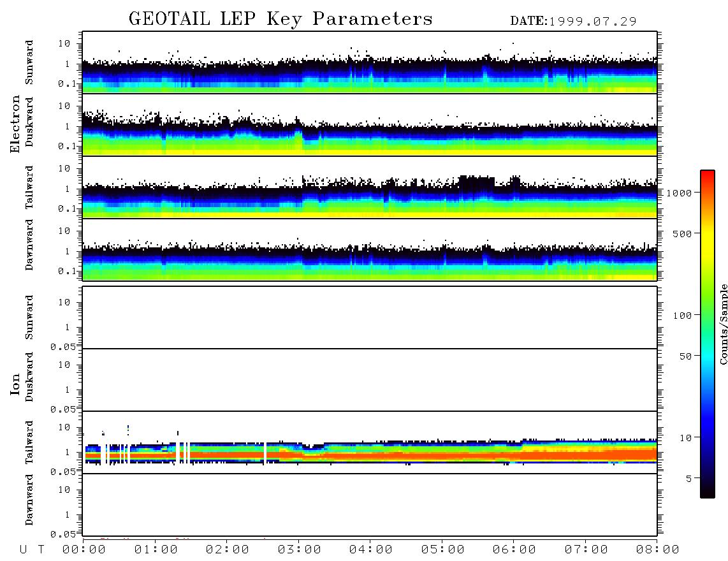
Task: Click the 100 color bar tick label
Action: [682, 316]
